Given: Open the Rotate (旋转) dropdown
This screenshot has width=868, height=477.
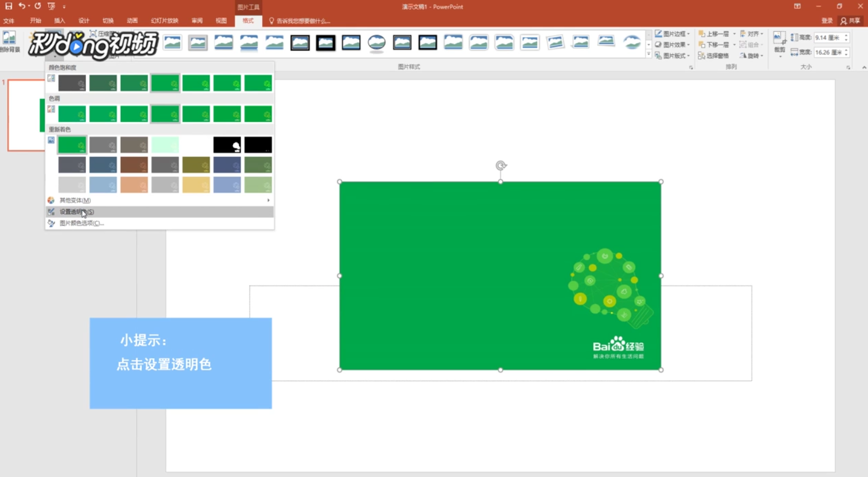Looking at the screenshot, I should pyautogui.click(x=752, y=55).
